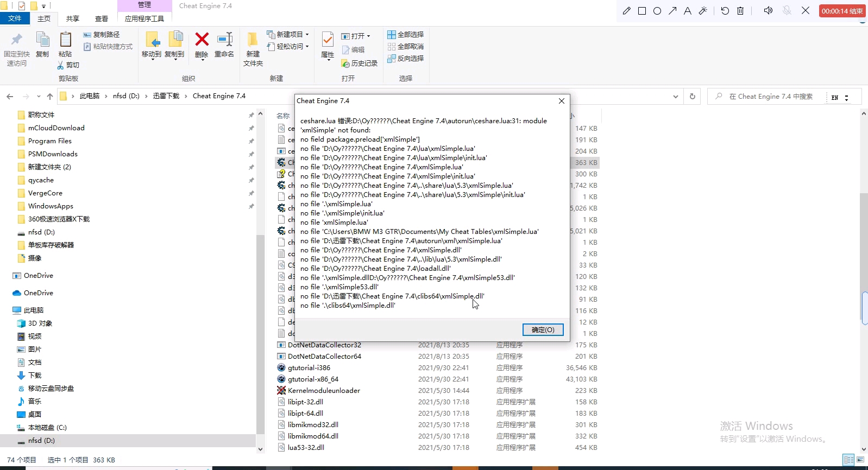
Task: Switch to the 查看 tab
Action: point(102,18)
